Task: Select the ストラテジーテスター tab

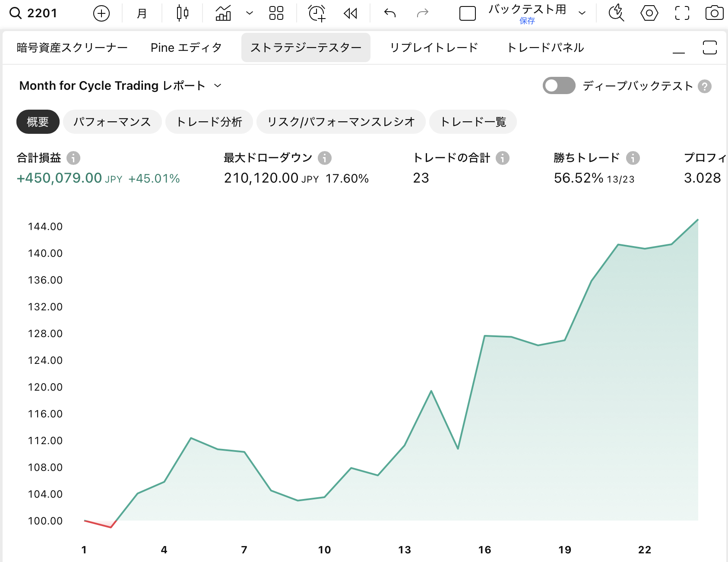Action: point(306,47)
